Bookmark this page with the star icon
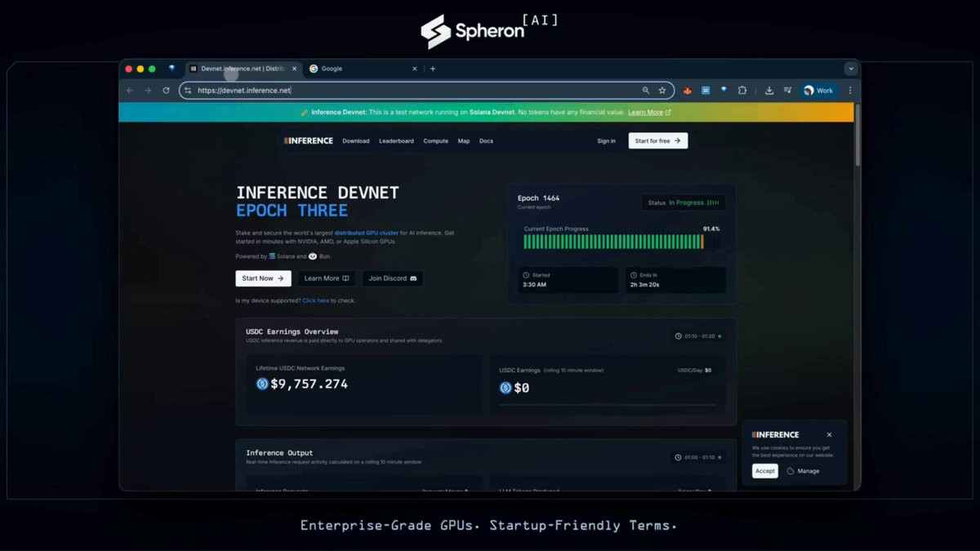The height and width of the screenshot is (551, 980). point(662,91)
